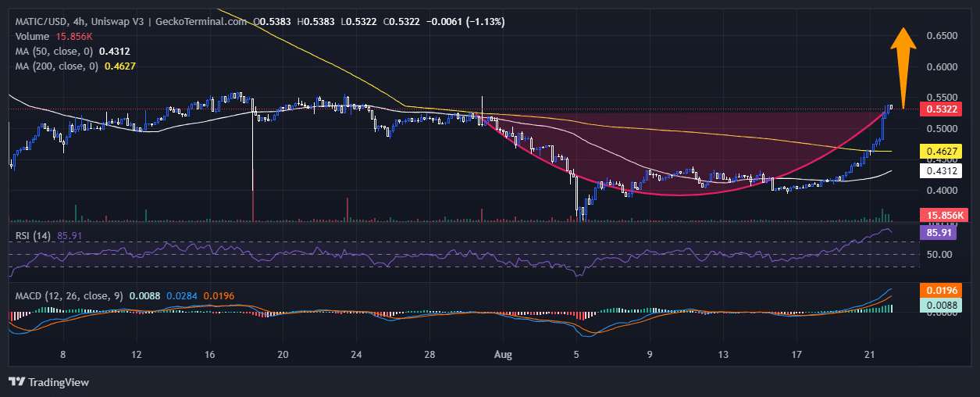Click the 50.00 RSI scale tick
Viewport: 980px width, 397px height.
click(x=939, y=254)
